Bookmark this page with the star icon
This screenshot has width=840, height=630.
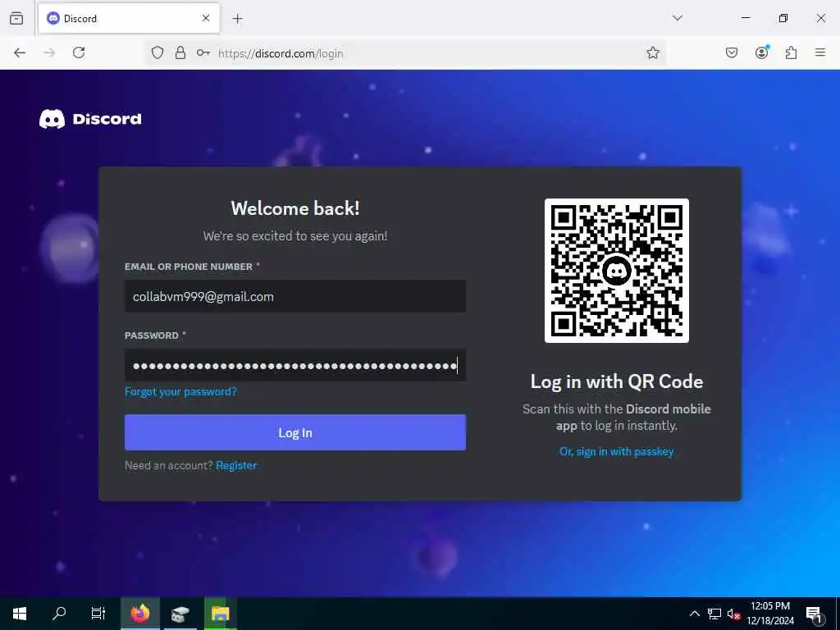(x=652, y=52)
